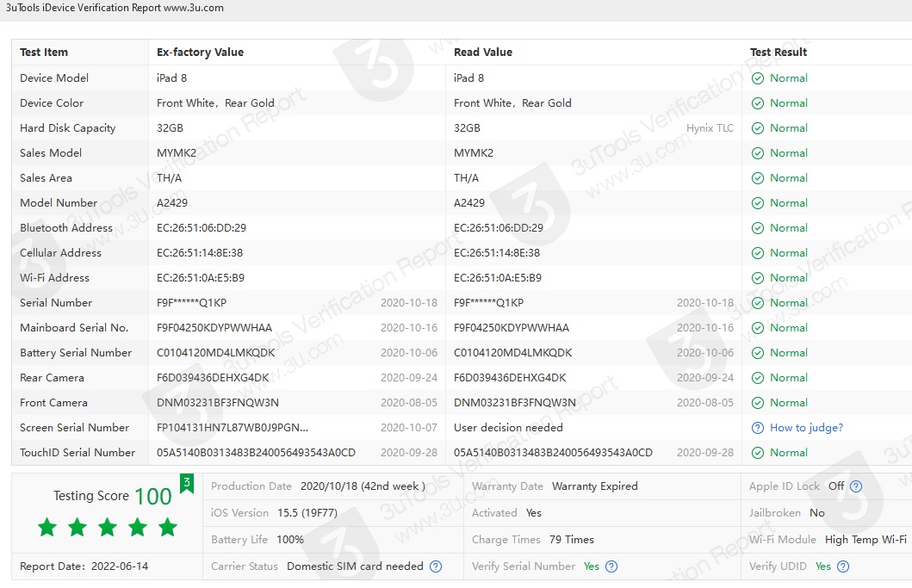This screenshot has width=912, height=588.
Task: Click ex-factory Sales Model value MYMK2
Action: click(x=177, y=153)
